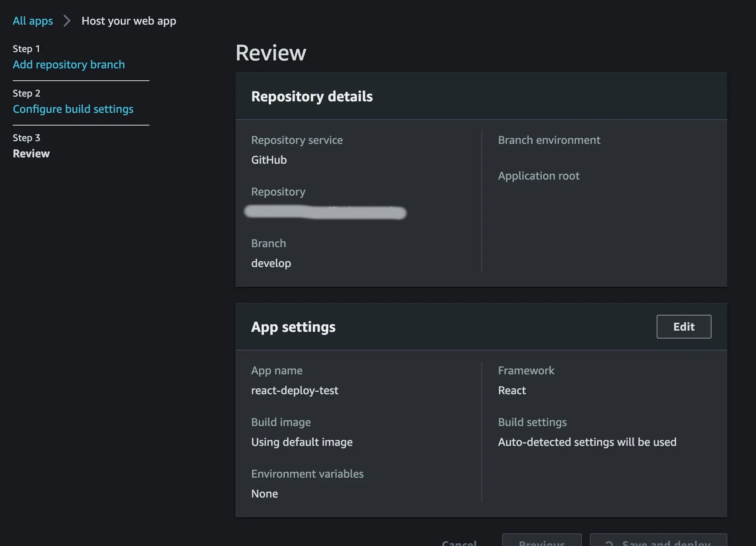Click the Using default image text
The height and width of the screenshot is (546, 756).
point(302,442)
